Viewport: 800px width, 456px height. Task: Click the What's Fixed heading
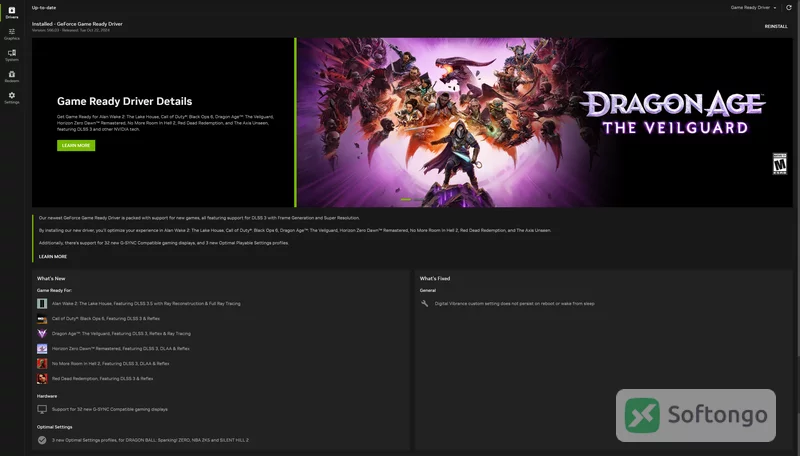(x=435, y=278)
